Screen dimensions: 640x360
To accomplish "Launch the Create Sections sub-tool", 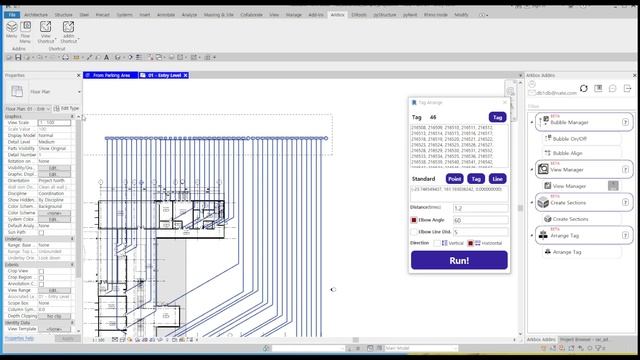I will point(581,219).
